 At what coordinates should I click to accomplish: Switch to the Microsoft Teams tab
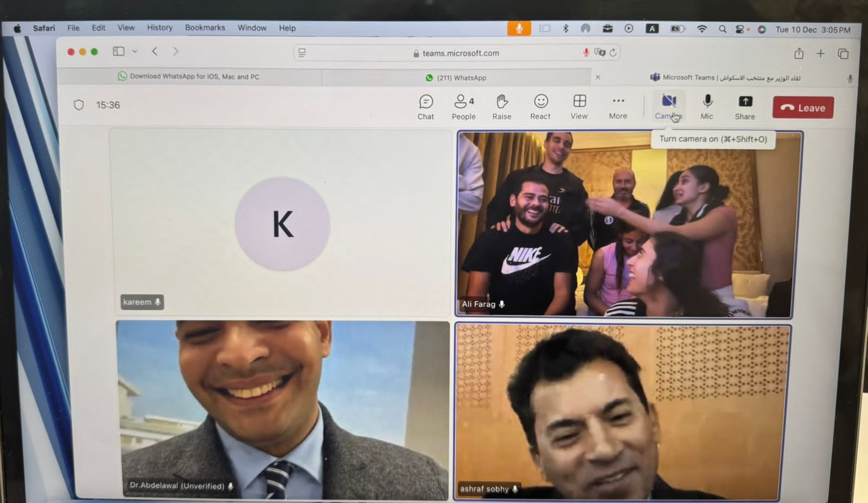pyautogui.click(x=725, y=78)
